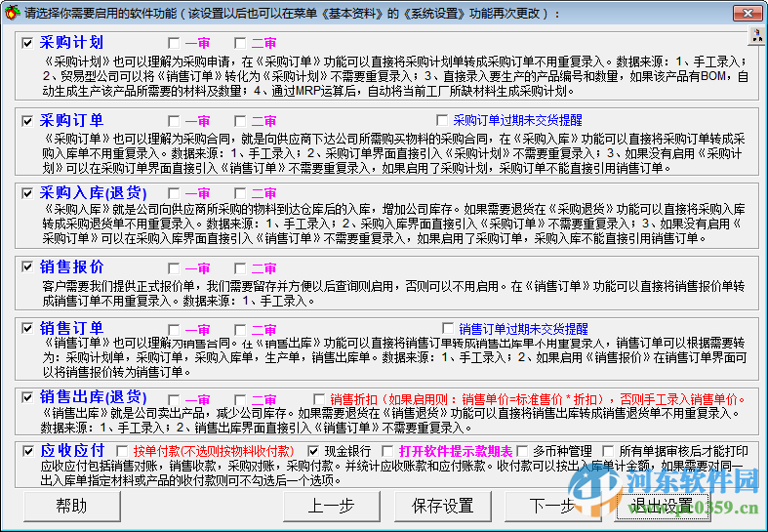Viewport: 768px width, 532px height.
Task: Close the settings dialog window
Action: 748,13
